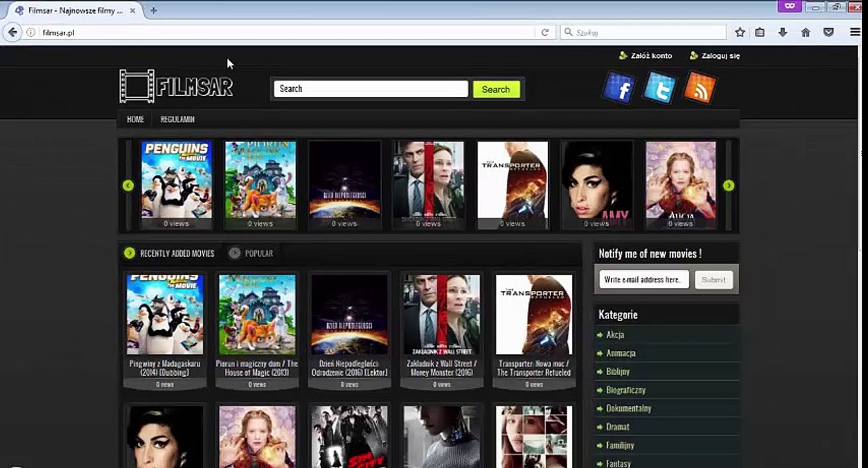Image resolution: width=868 pixels, height=468 pixels.
Task: Focus the browser Szukaj search box
Action: (x=643, y=32)
